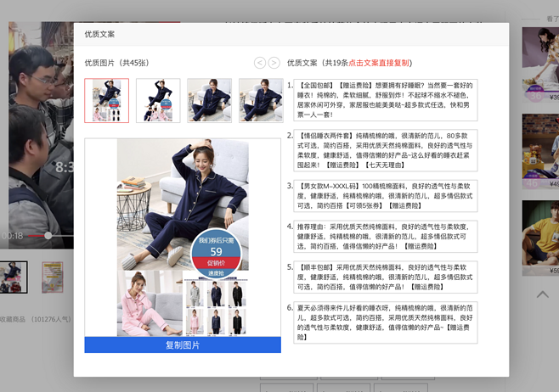Copy text 3 starting with 男女款M-XXXL码
Viewport: 559px width, 392px height.
point(386,196)
